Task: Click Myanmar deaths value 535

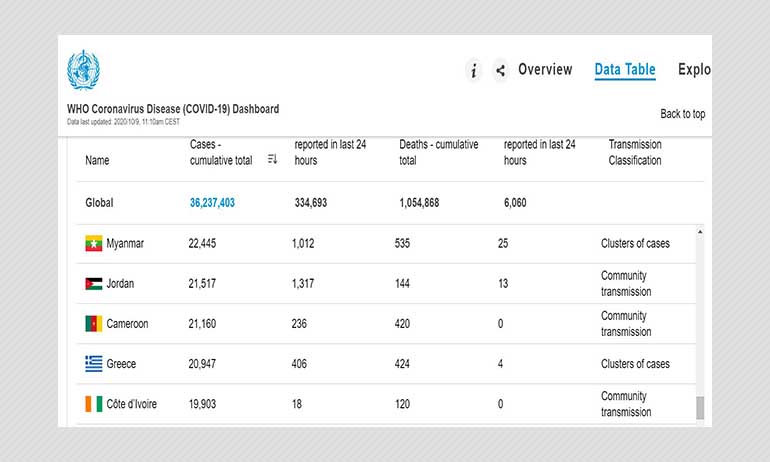Action: (402, 244)
